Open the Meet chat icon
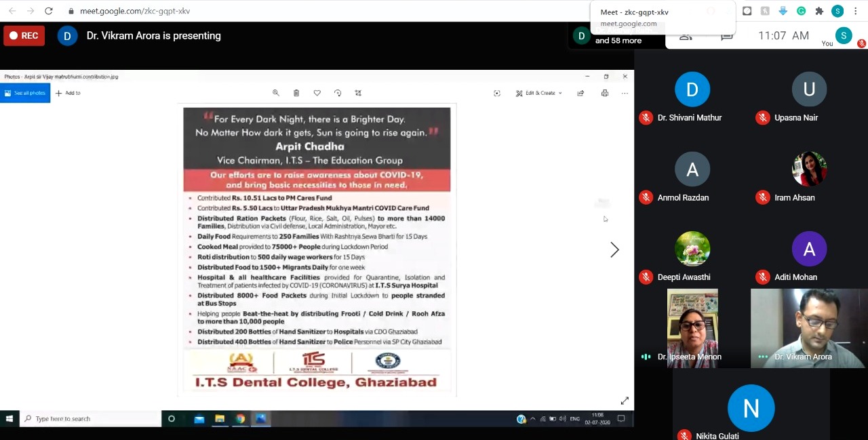The width and height of the screenshot is (868, 440). click(x=727, y=37)
